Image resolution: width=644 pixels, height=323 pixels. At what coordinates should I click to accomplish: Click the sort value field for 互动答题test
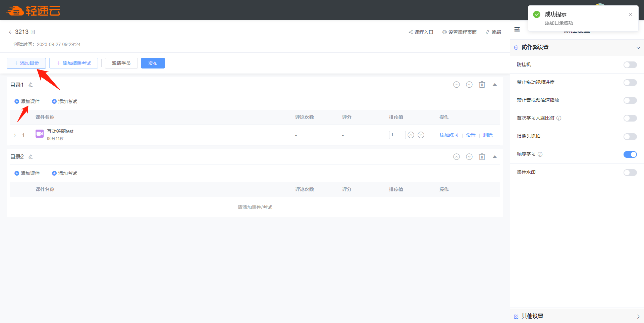pyautogui.click(x=397, y=135)
